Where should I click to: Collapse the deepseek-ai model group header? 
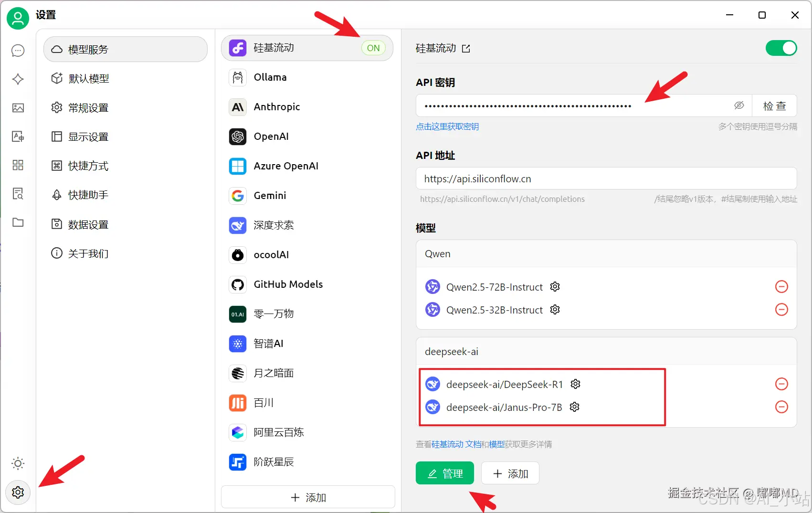(606, 351)
